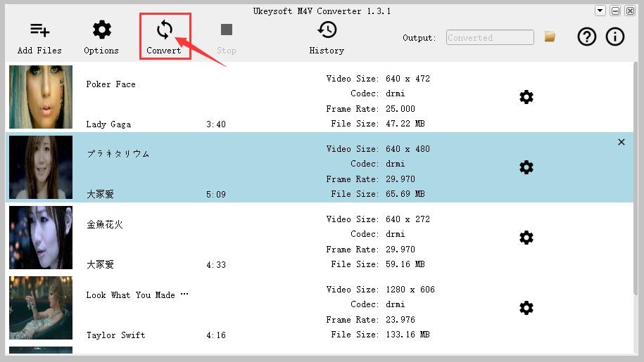Click the 金魚花火 title text
Screen dimensions: 644x362
pos(105,224)
